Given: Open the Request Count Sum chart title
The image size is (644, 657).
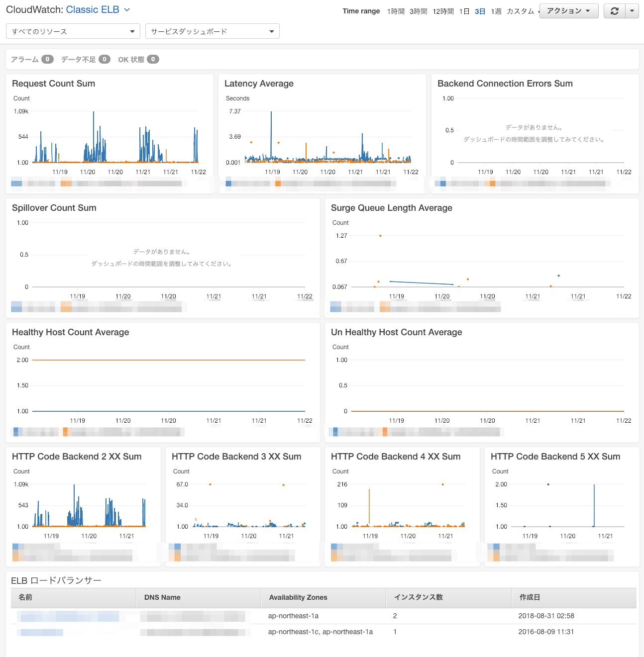Looking at the screenshot, I should pos(53,83).
